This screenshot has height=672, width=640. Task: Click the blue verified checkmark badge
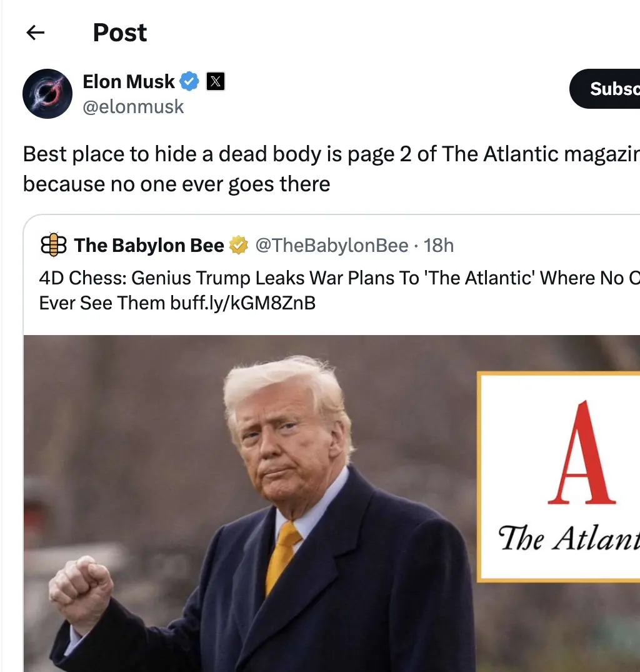point(189,81)
